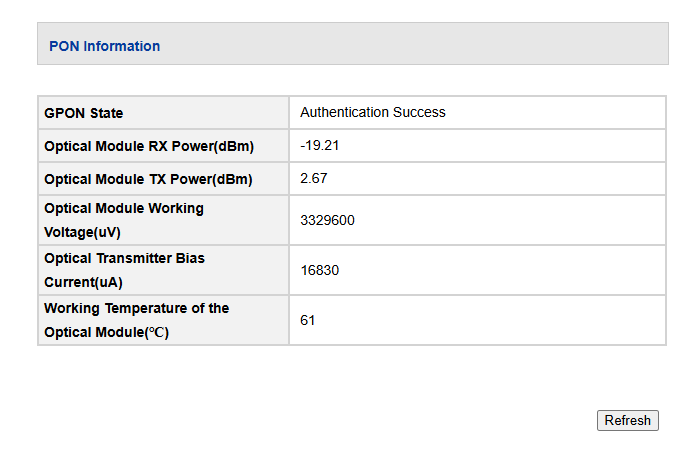Click the (dBm) unit in RX Power label

pos(232,147)
